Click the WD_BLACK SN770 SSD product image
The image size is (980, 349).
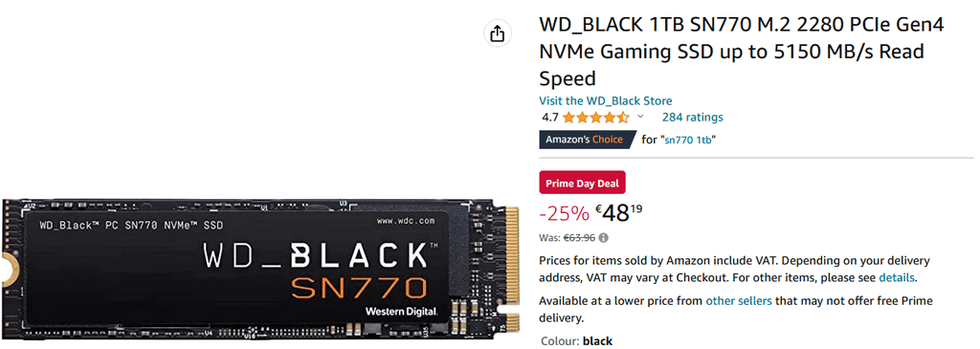260,269
